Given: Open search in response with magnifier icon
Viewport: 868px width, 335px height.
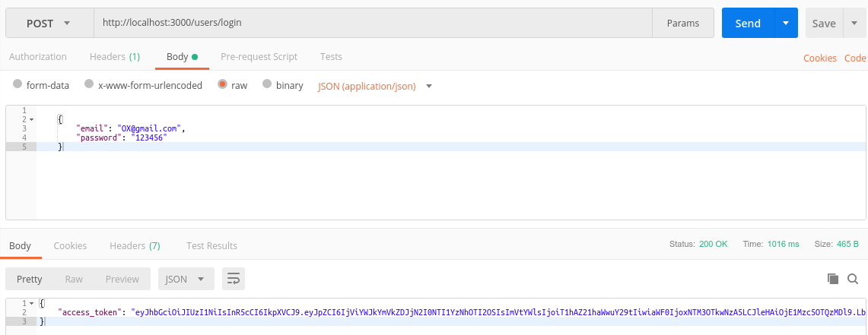Looking at the screenshot, I should [853, 279].
